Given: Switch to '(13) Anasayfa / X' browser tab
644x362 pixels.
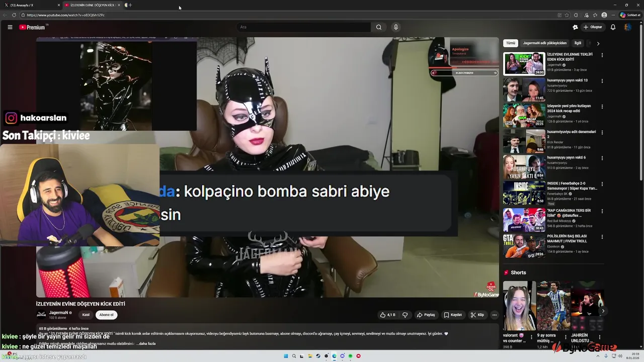Looking at the screenshot, I should coord(32,5).
